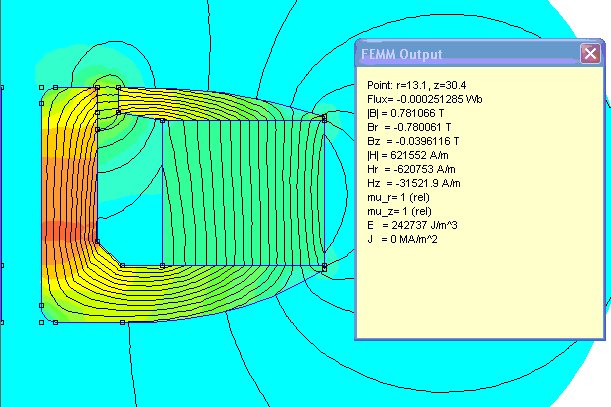The image size is (611, 407).
Task: Click the 'Hz = -31521.9 A/m' line
Action: point(414,183)
